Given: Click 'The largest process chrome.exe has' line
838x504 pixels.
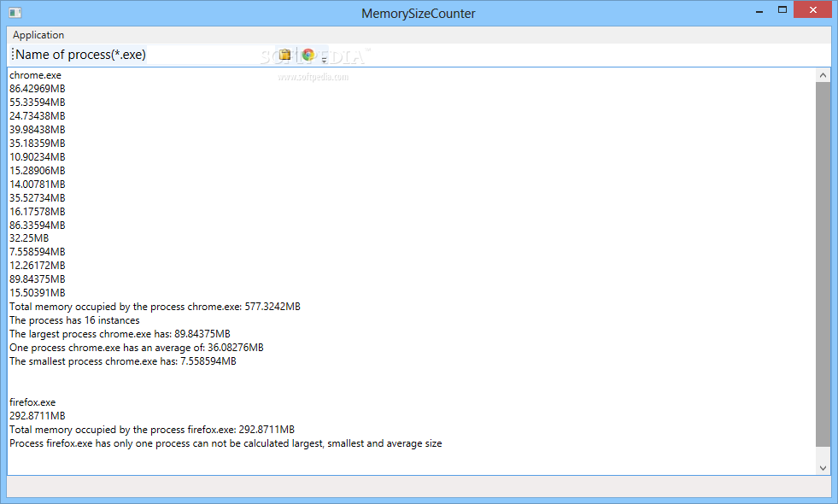Looking at the screenshot, I should click(x=120, y=334).
